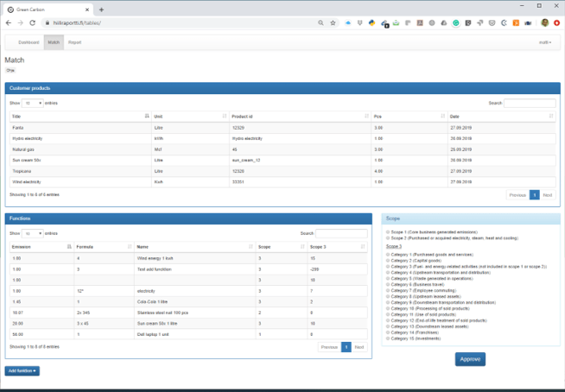Choose Category 2 Capital goods

(x=388, y=261)
